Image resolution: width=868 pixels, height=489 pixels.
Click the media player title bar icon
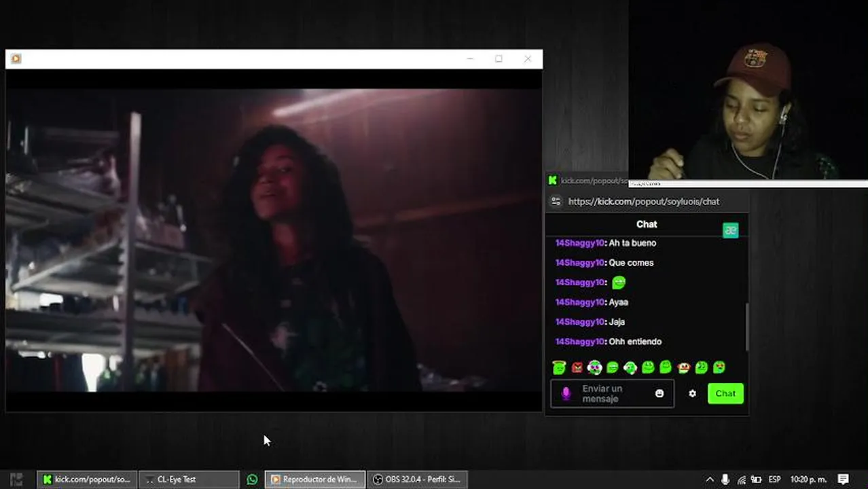coord(16,59)
